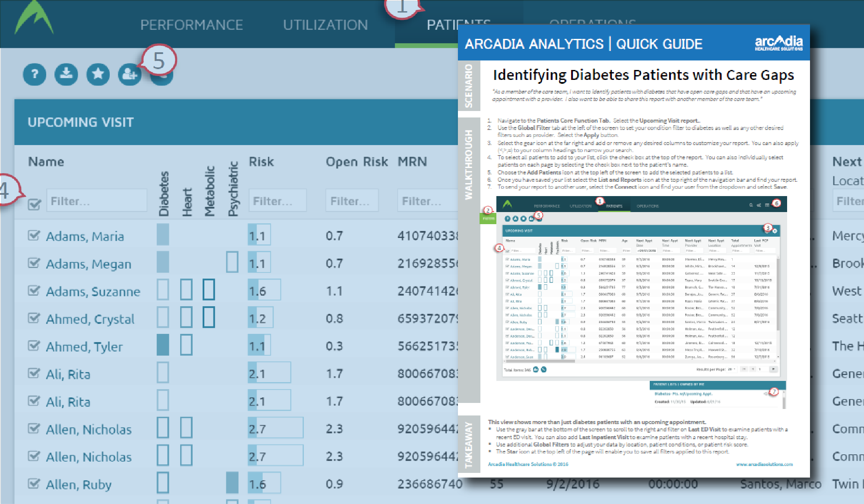Switch to the PATIENTS tab
The width and height of the screenshot is (864, 504).
point(442,25)
